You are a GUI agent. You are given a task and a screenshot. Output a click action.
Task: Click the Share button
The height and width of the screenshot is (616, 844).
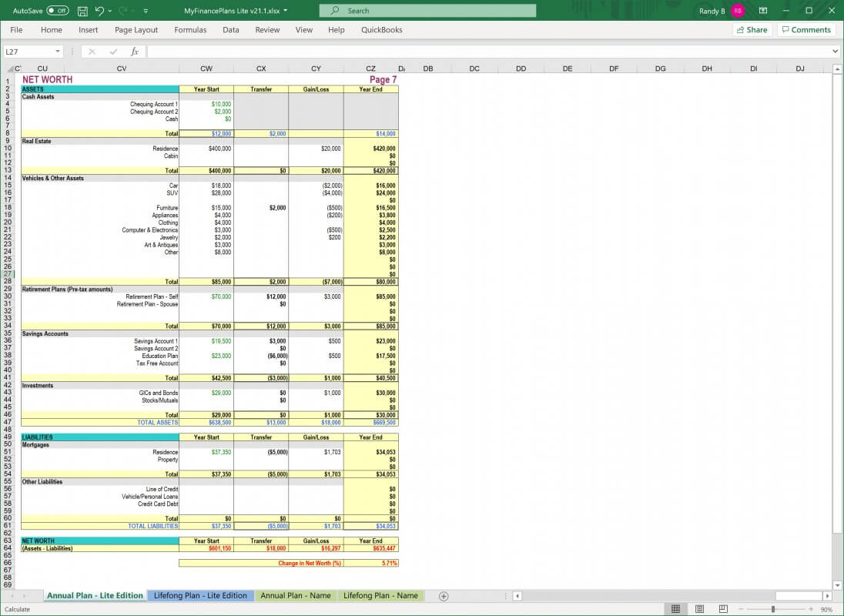pyautogui.click(x=751, y=29)
